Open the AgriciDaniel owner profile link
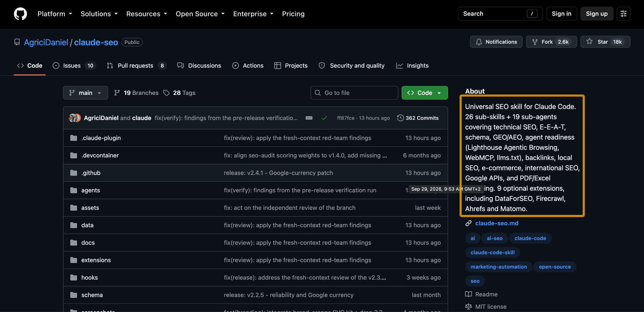 (46, 42)
